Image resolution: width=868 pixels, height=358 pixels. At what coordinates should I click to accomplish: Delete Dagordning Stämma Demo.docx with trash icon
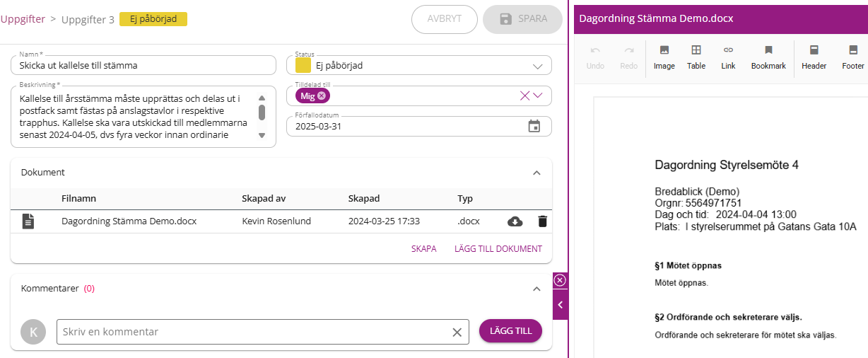542,221
